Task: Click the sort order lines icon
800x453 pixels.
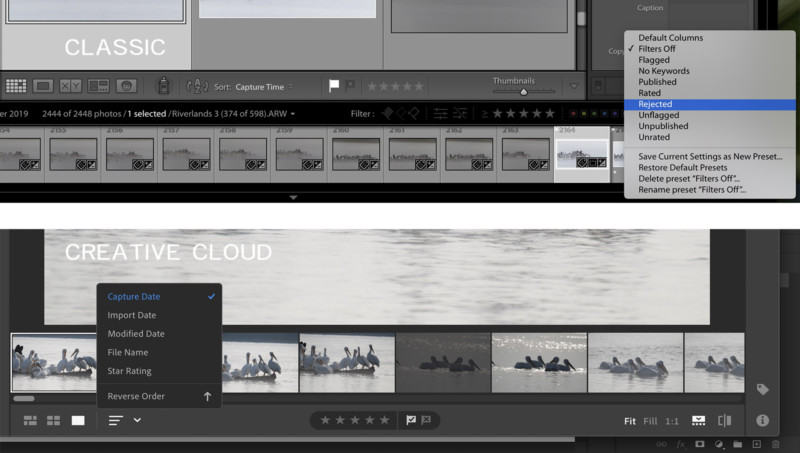Action: tap(116, 420)
